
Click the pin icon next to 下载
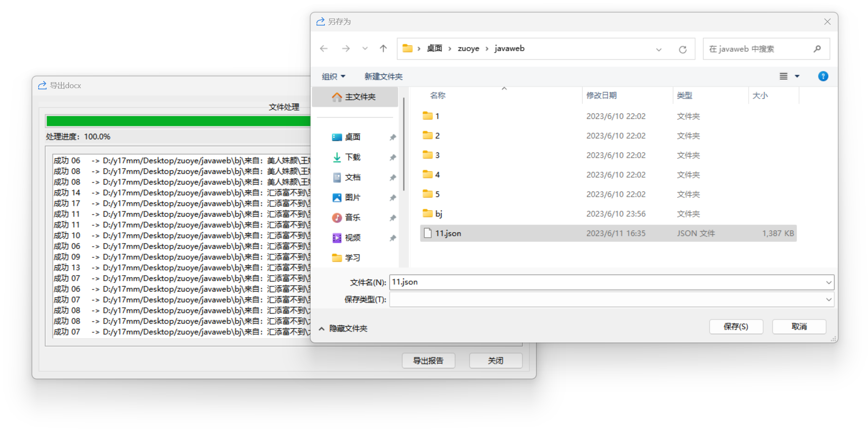pos(392,157)
